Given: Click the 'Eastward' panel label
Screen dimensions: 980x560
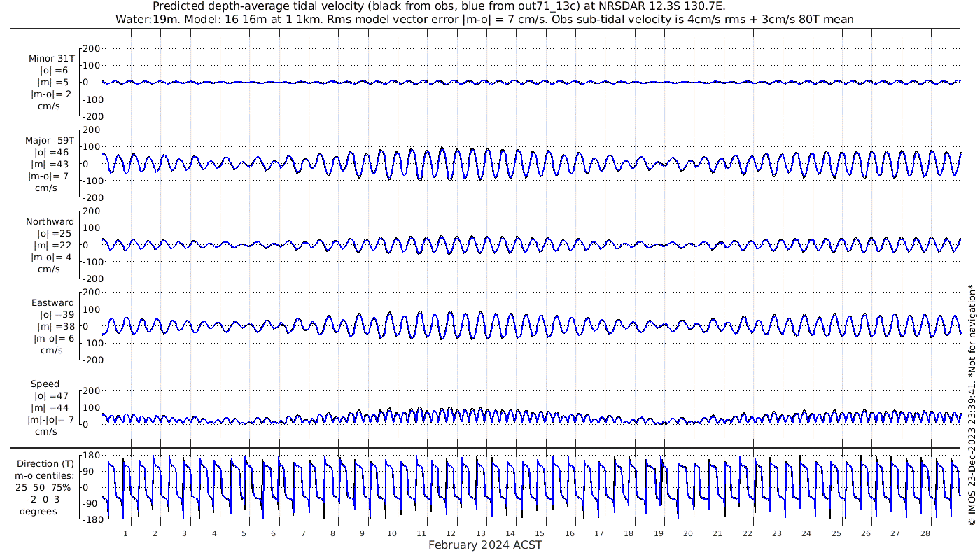Looking at the screenshot, I should (x=52, y=302).
